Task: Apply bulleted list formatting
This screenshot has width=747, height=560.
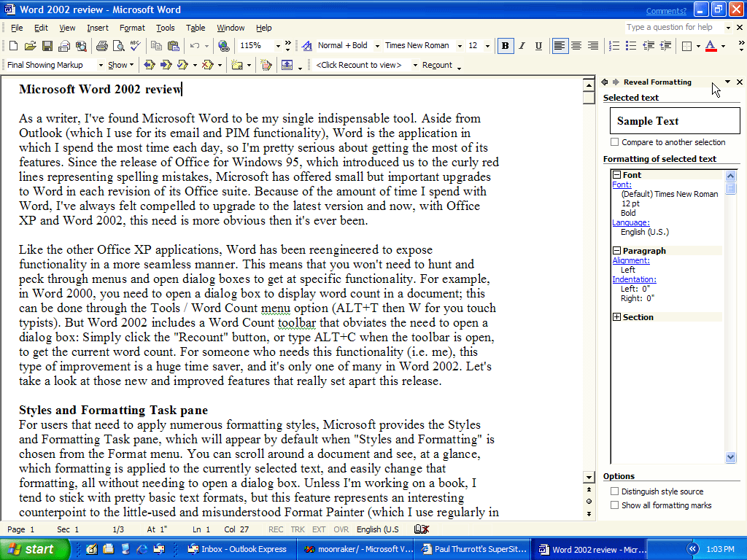Action: tap(631, 46)
